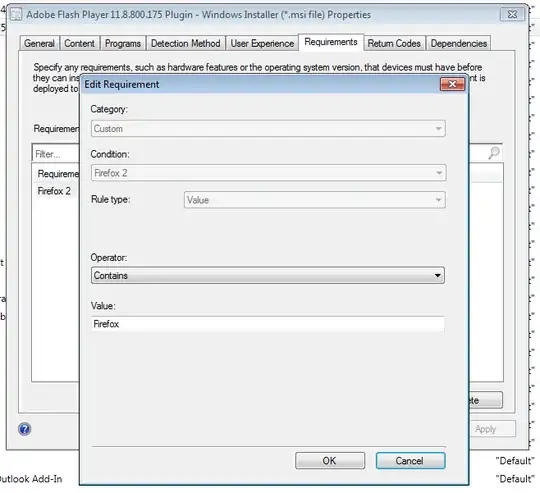Click the blue help icon
This screenshot has height=493, width=540.
[24, 429]
